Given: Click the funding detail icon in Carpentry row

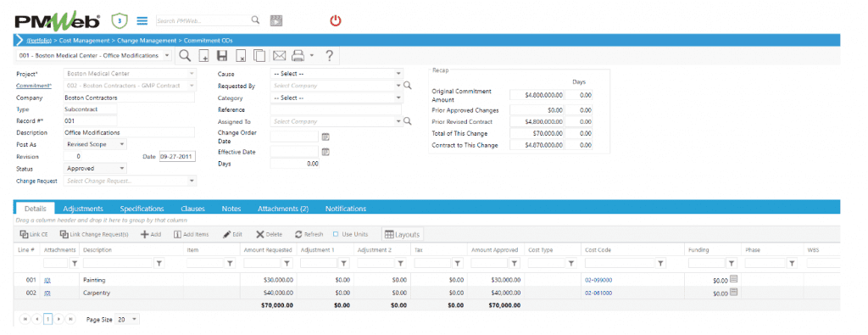Looking at the screenshot, I should click(x=733, y=292).
